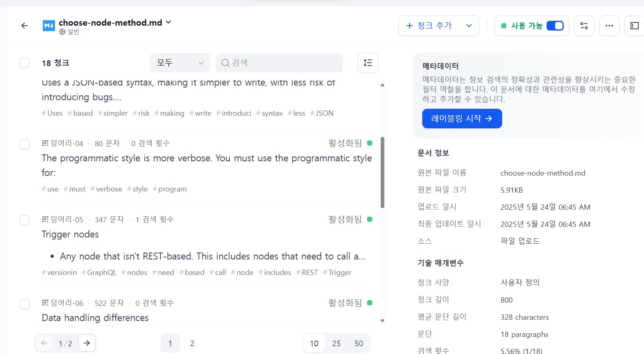Click the expand/collapse chunks list icon

(368, 63)
